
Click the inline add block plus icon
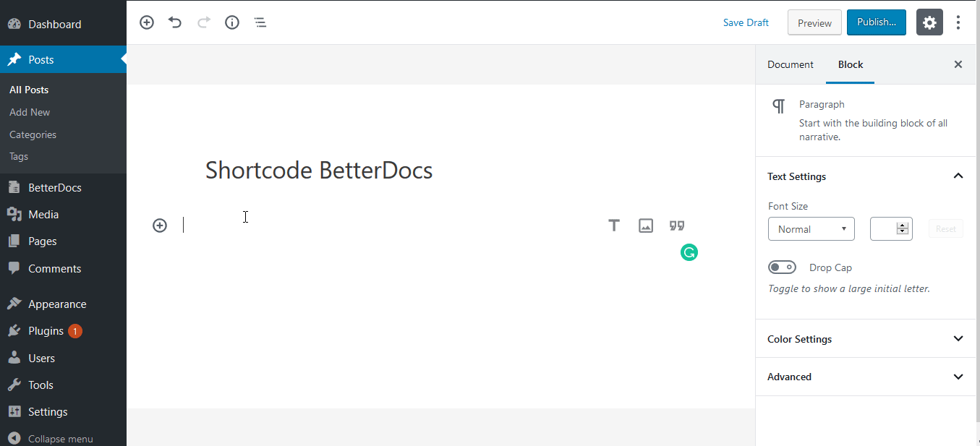click(160, 226)
